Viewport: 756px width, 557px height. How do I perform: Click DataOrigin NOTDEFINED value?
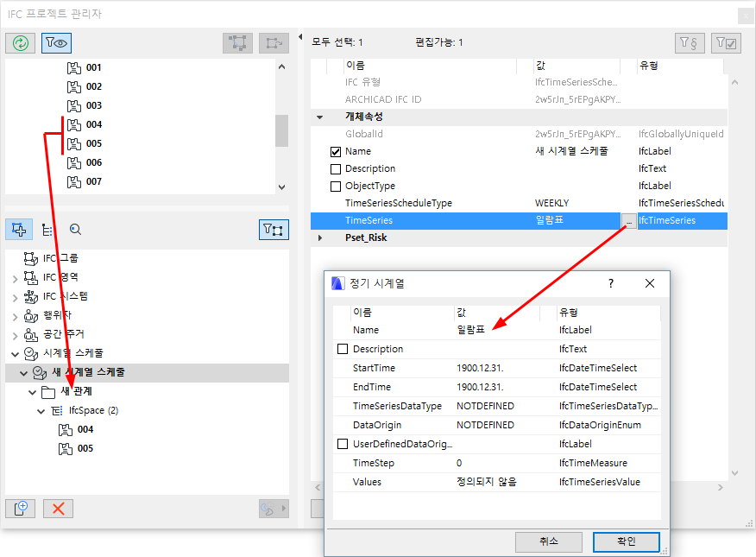point(485,425)
